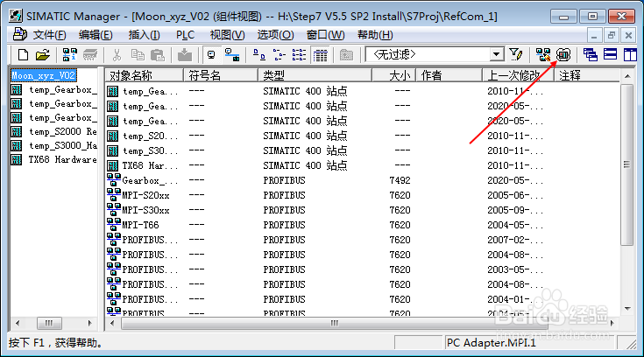
Task: Start the simulation (PLCSIM) toolbar icon
Action: click(563, 54)
